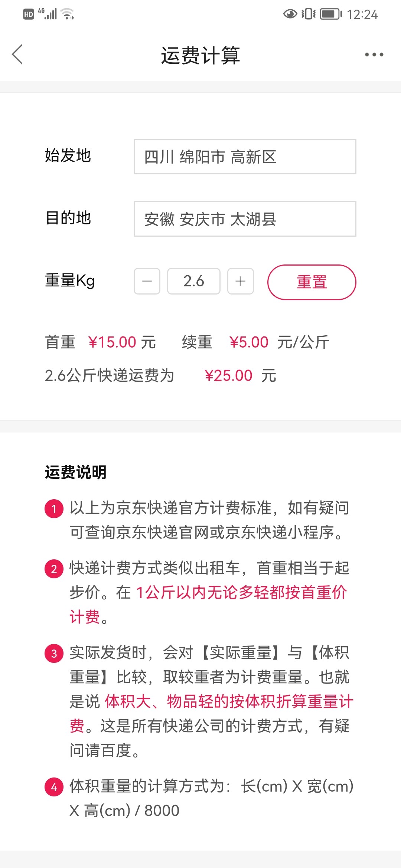This screenshot has width=401, height=868.
Task: Tap the HD call status icon
Action: [x=29, y=14]
